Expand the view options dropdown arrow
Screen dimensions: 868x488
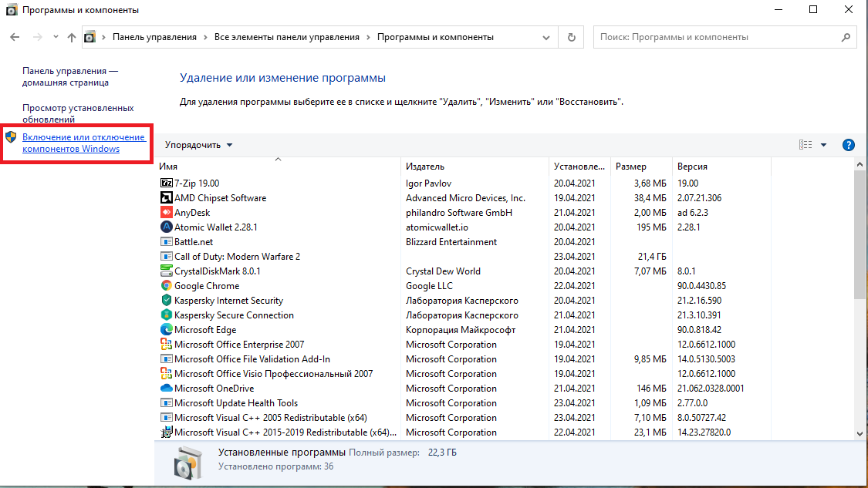tap(823, 145)
